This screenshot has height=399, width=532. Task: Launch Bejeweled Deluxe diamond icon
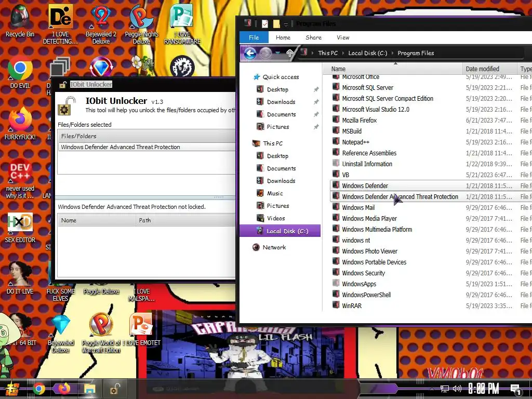click(x=60, y=333)
